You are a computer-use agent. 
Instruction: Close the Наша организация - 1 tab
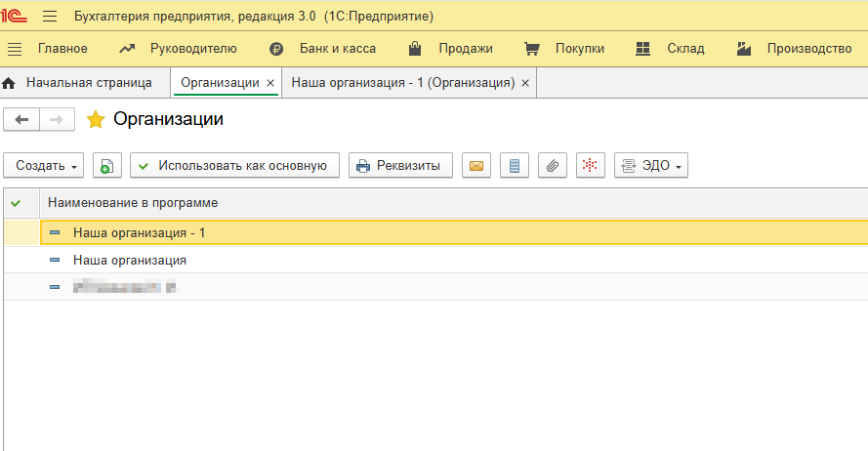(x=525, y=83)
